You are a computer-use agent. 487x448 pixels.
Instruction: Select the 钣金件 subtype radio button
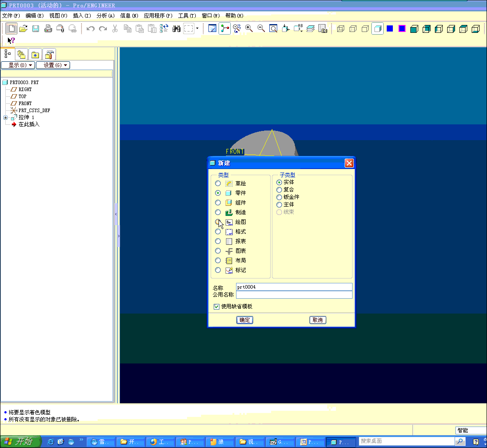tap(279, 197)
